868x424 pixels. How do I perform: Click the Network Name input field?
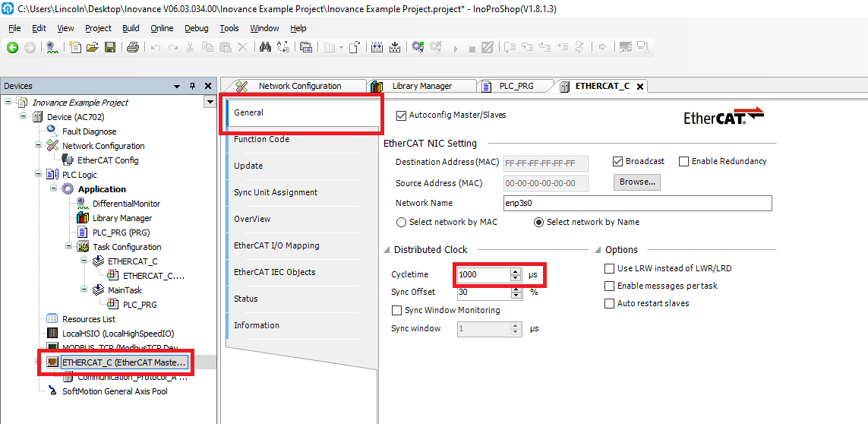(637, 203)
